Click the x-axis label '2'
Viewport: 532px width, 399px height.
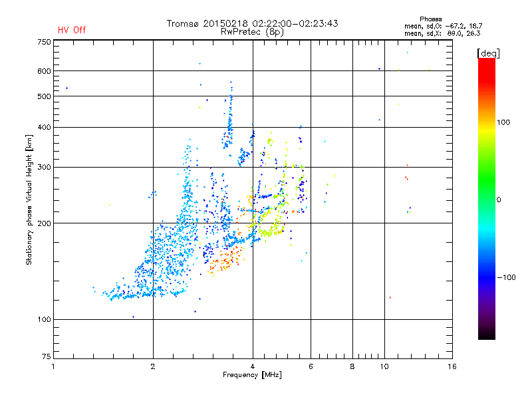[x=153, y=366]
